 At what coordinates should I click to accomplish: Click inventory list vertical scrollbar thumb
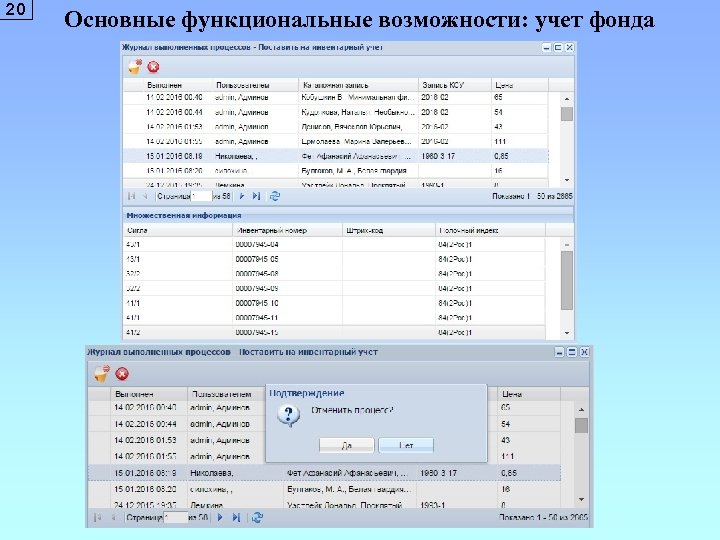(567, 280)
